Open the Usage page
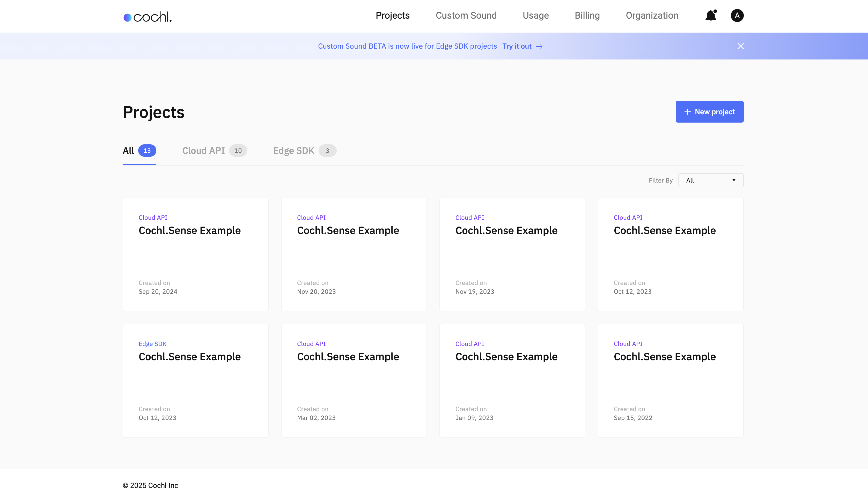This screenshot has height=496, width=868. click(536, 16)
